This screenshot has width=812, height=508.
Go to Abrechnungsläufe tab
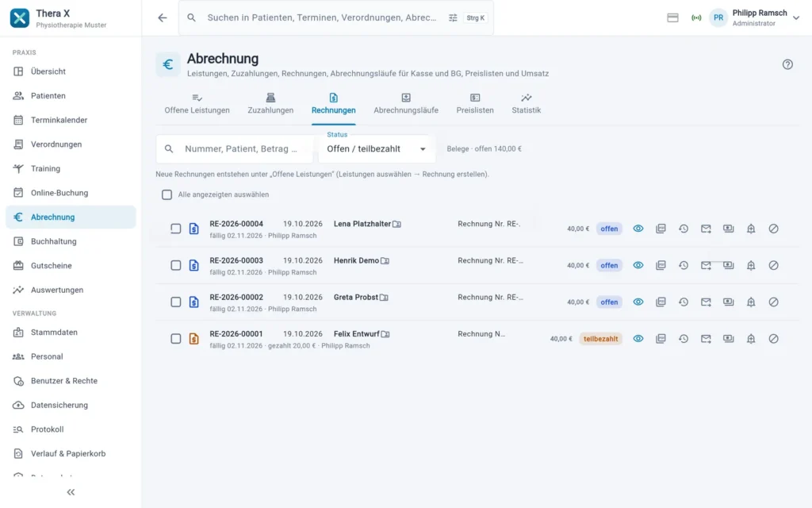(406, 104)
